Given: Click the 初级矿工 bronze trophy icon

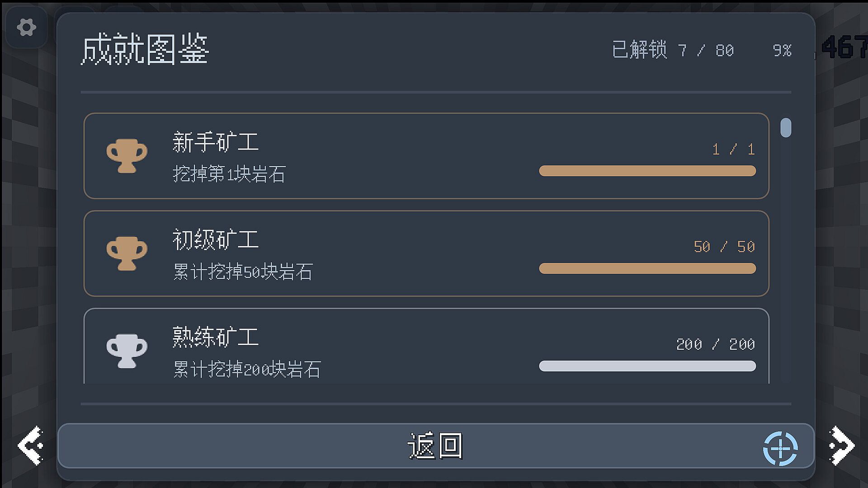Looking at the screenshot, I should tap(127, 253).
